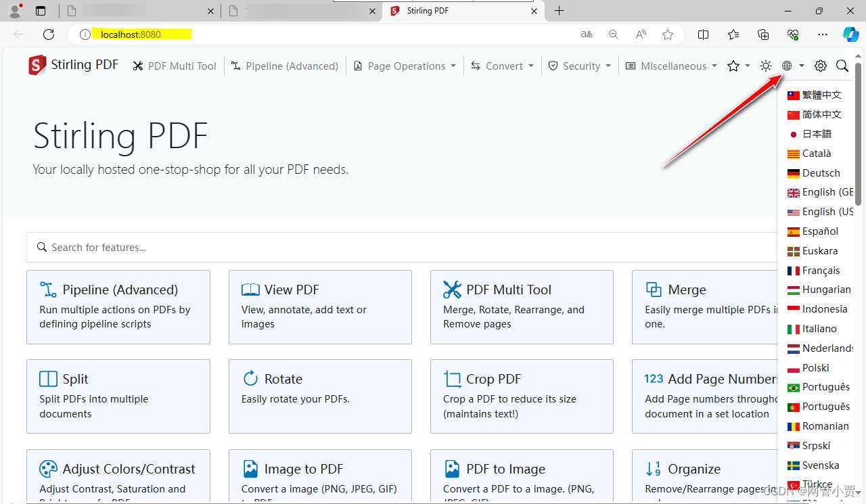
Task: Choose Nederlands from language list
Action: tap(819, 348)
